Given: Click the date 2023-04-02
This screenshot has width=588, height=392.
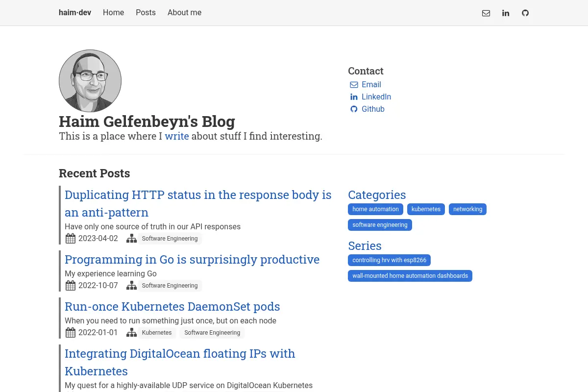Looking at the screenshot, I should [x=98, y=239].
